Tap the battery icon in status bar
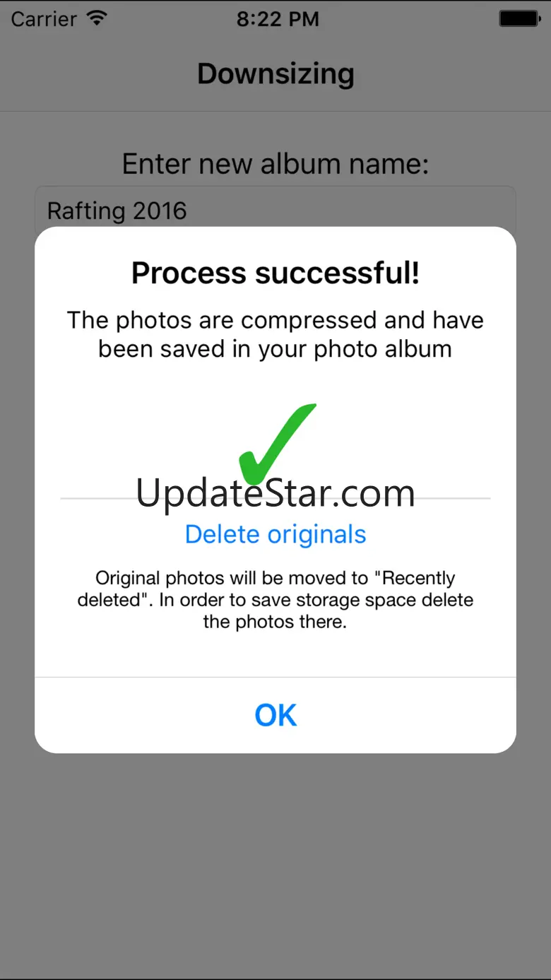 519,18
